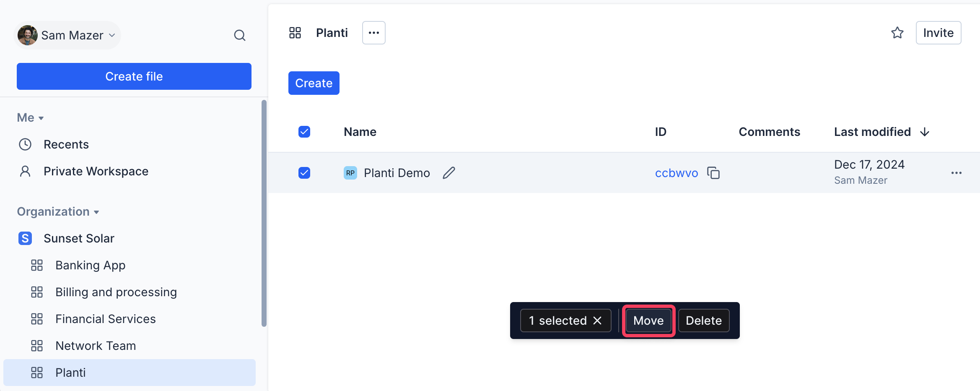Open the Planti Demo row more-options ellipsis
Screen dimensions: 980x391
coord(956,173)
